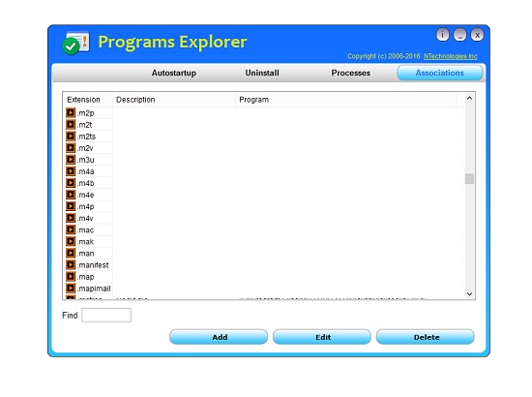This screenshot has width=532, height=397.
Task: Select the .m3u file type icon
Action: click(x=71, y=159)
